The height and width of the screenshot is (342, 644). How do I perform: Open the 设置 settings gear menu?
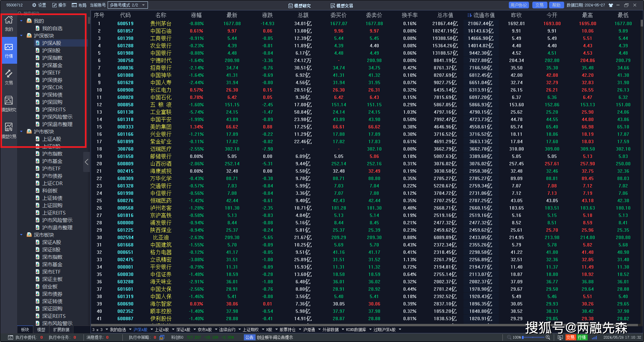click(x=39, y=5)
